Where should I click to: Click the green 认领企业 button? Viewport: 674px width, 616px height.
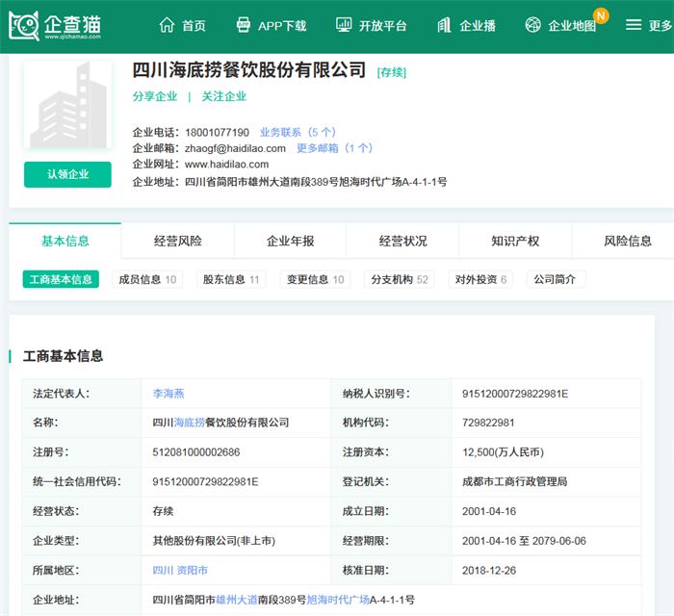67,174
